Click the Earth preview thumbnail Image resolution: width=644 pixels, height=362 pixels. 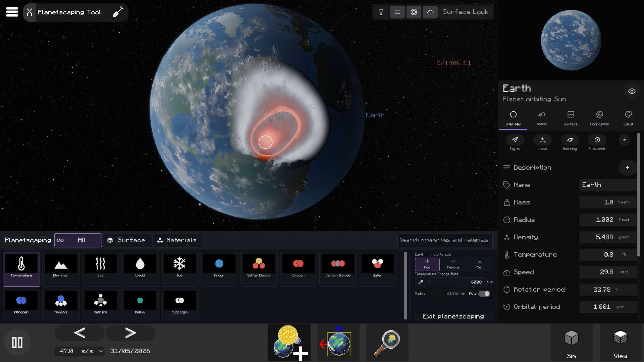pos(571,40)
